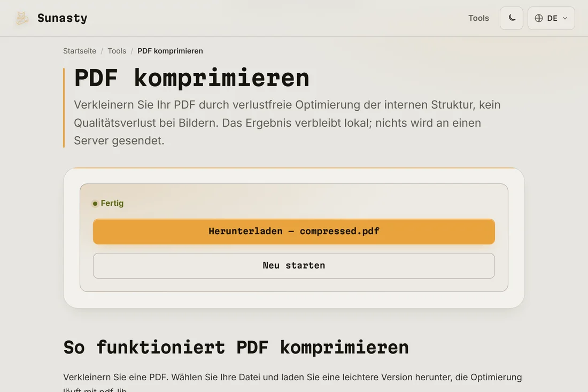Click the PDF komprimieren main heading
The height and width of the screenshot is (392, 588).
pyautogui.click(x=191, y=78)
